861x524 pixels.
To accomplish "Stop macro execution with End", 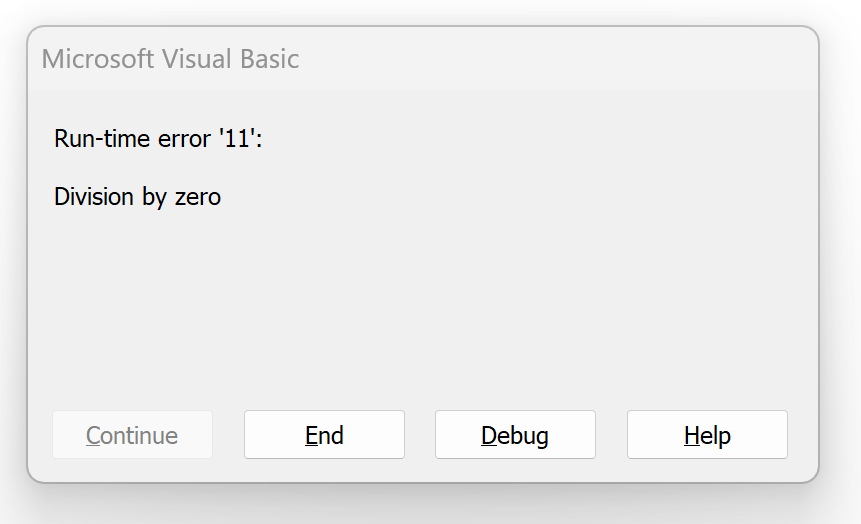I will (x=324, y=435).
